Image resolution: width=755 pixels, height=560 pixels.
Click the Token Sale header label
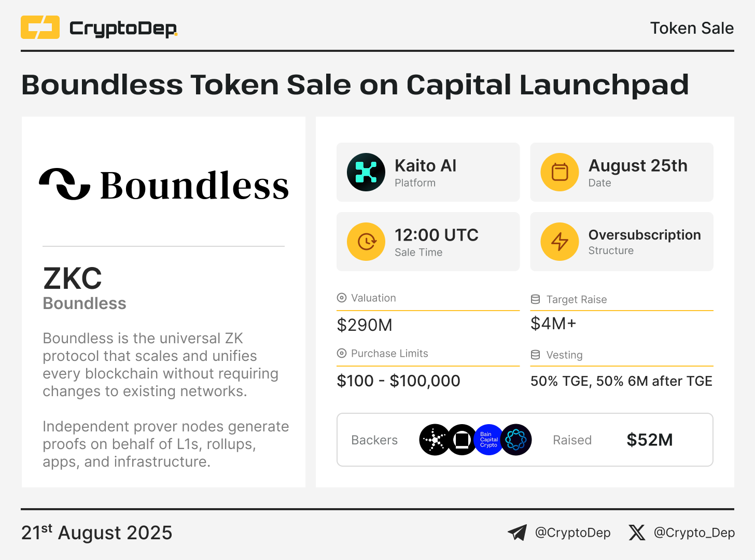pyautogui.click(x=692, y=28)
